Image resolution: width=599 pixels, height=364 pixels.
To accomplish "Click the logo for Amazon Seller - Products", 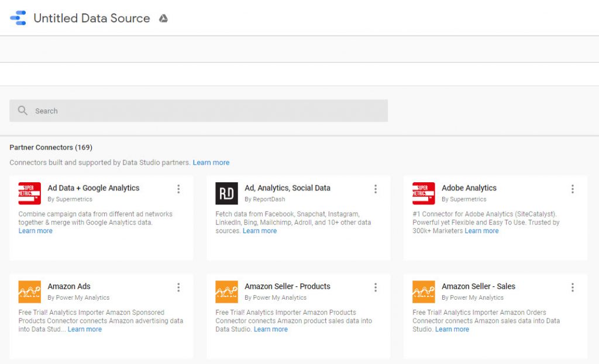I will coord(226,292).
